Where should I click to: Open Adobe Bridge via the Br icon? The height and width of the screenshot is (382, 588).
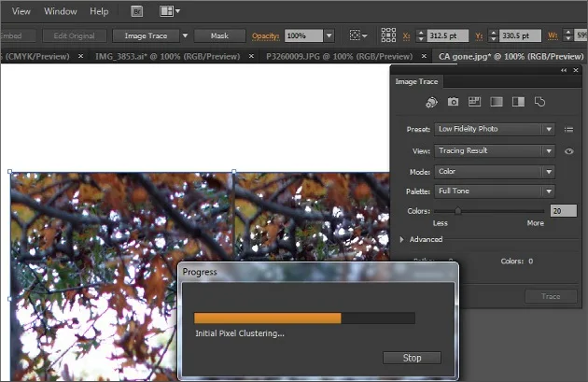pos(137,11)
